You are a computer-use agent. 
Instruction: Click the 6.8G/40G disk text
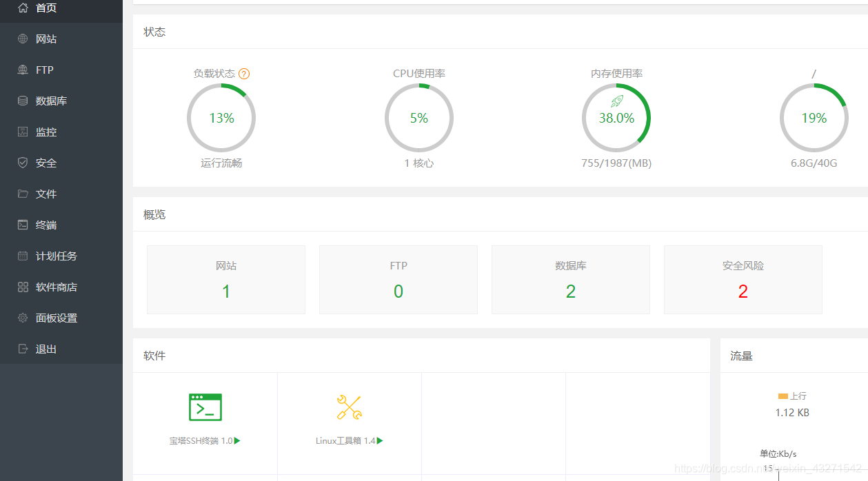click(814, 163)
